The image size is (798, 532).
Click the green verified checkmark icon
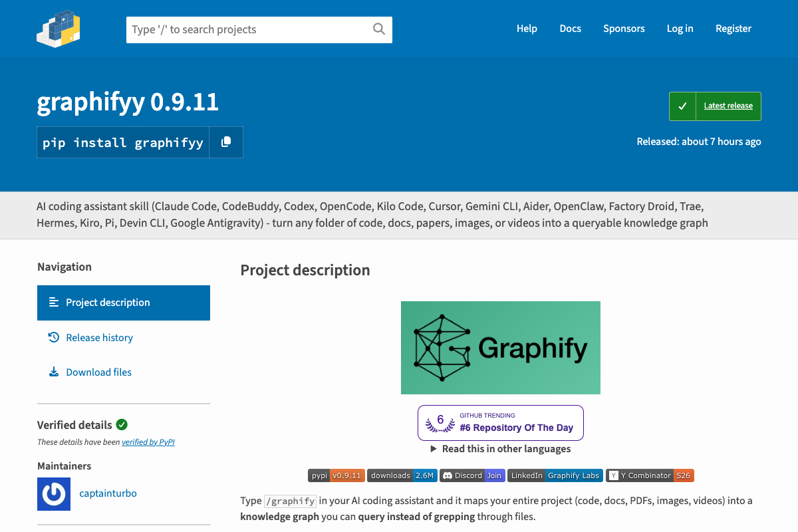coord(122,424)
